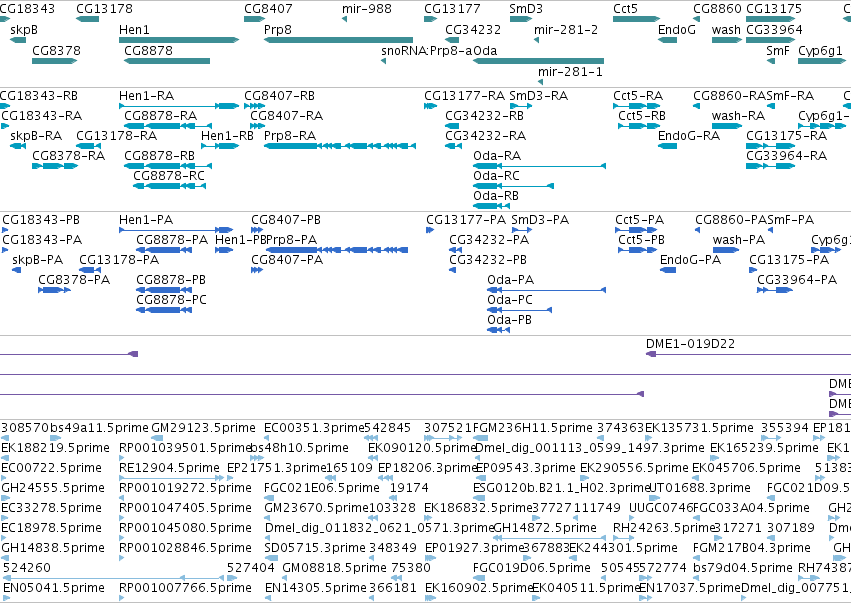Click the CG8378-PA protein label

point(74,279)
